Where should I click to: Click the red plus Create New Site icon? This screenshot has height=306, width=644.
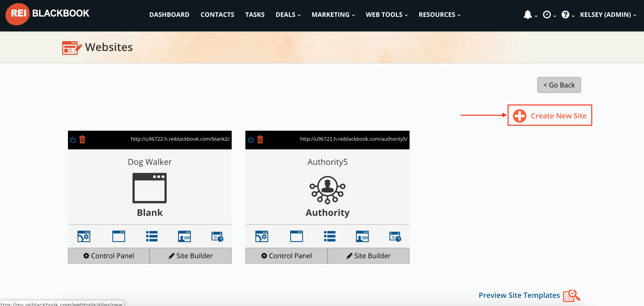coord(519,116)
